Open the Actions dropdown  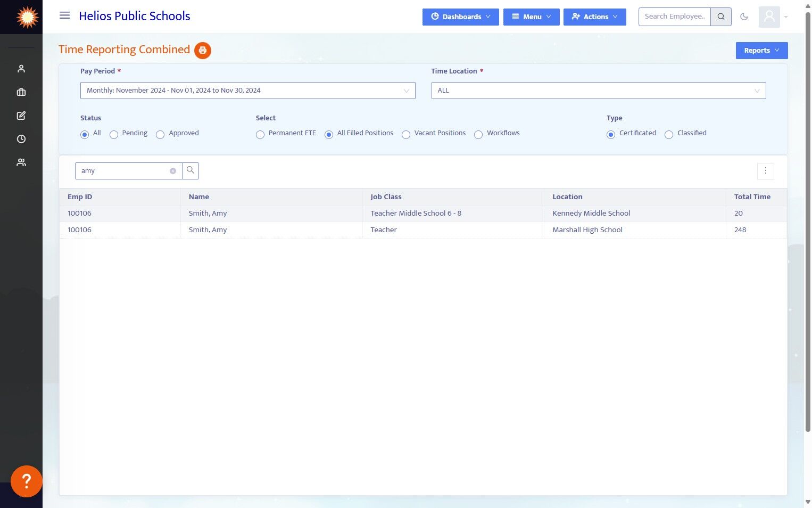pyautogui.click(x=595, y=17)
